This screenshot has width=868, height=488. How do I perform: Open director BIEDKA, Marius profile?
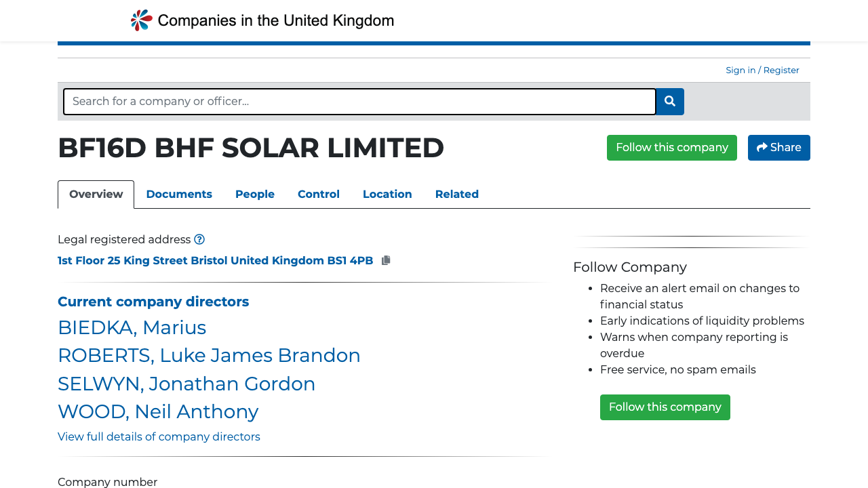[132, 327]
